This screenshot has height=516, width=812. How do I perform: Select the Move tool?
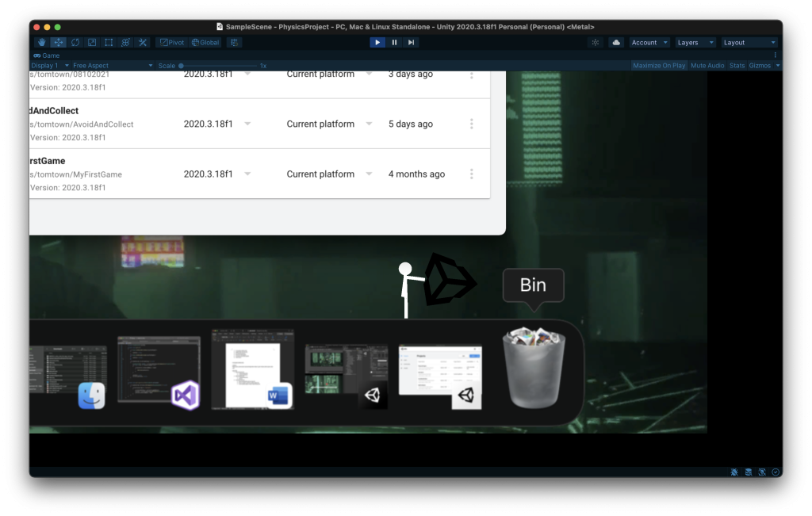coord(59,43)
